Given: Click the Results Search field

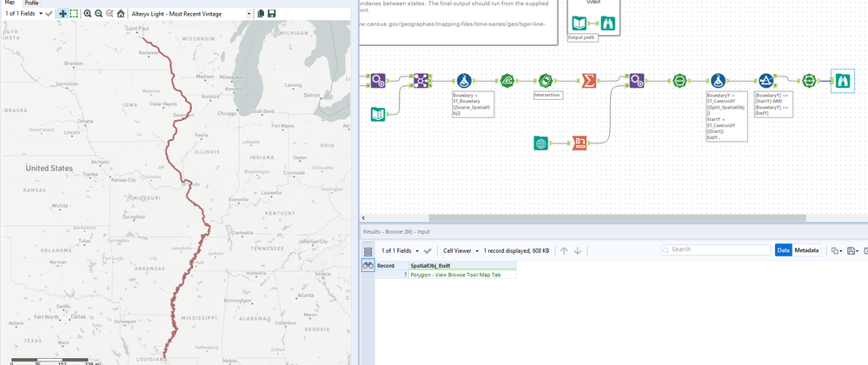Looking at the screenshot, I should (716, 249).
